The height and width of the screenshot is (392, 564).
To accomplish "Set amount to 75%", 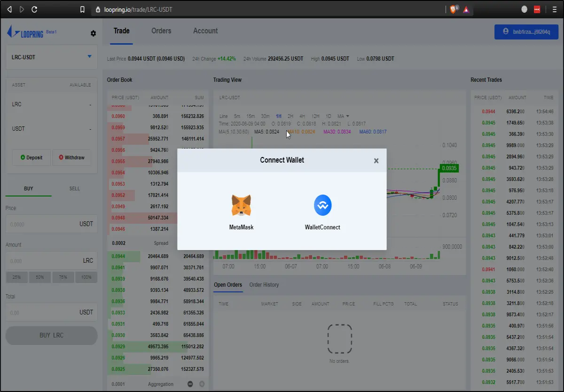I will tap(63, 277).
